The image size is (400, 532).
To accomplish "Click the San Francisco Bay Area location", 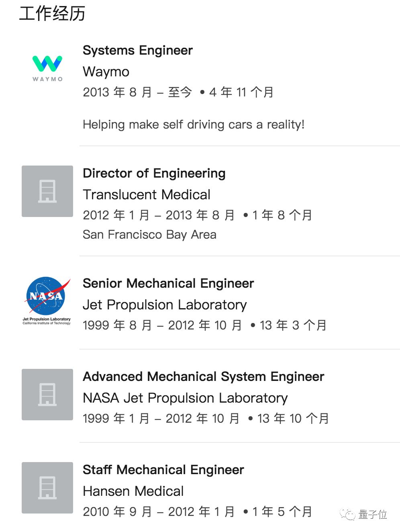I will tap(149, 235).
